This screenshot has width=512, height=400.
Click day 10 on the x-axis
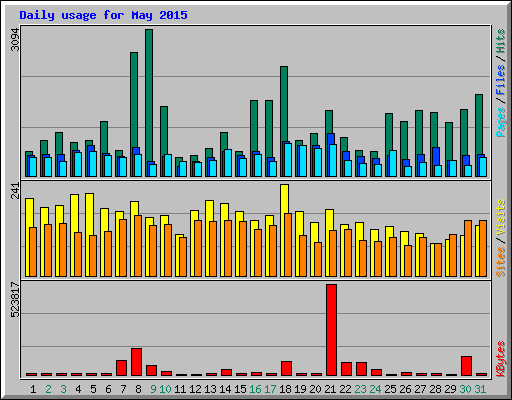pos(166,389)
